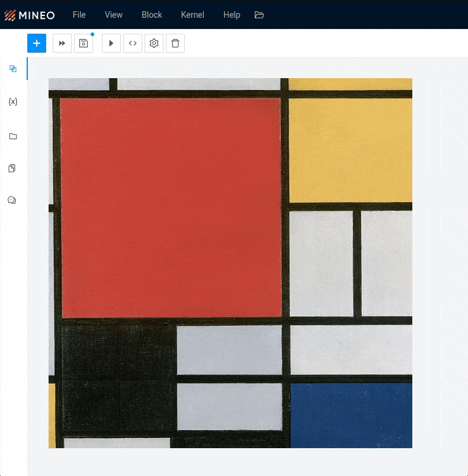
Task: Toggle code view with angle brackets icon
Action: (x=133, y=43)
